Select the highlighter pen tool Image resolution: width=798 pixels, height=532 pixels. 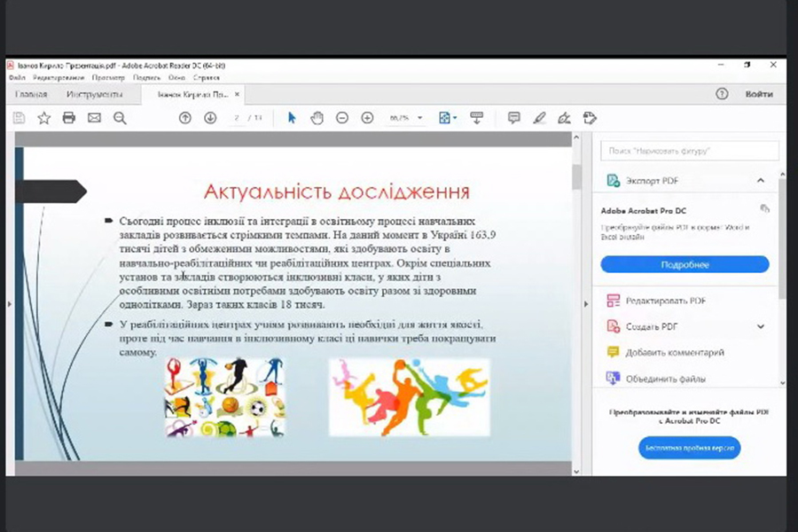click(538, 118)
